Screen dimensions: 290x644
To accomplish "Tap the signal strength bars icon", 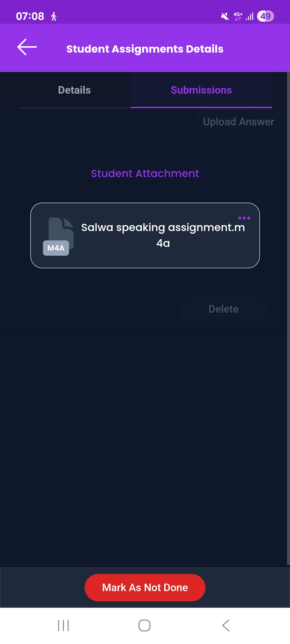I will (x=250, y=17).
